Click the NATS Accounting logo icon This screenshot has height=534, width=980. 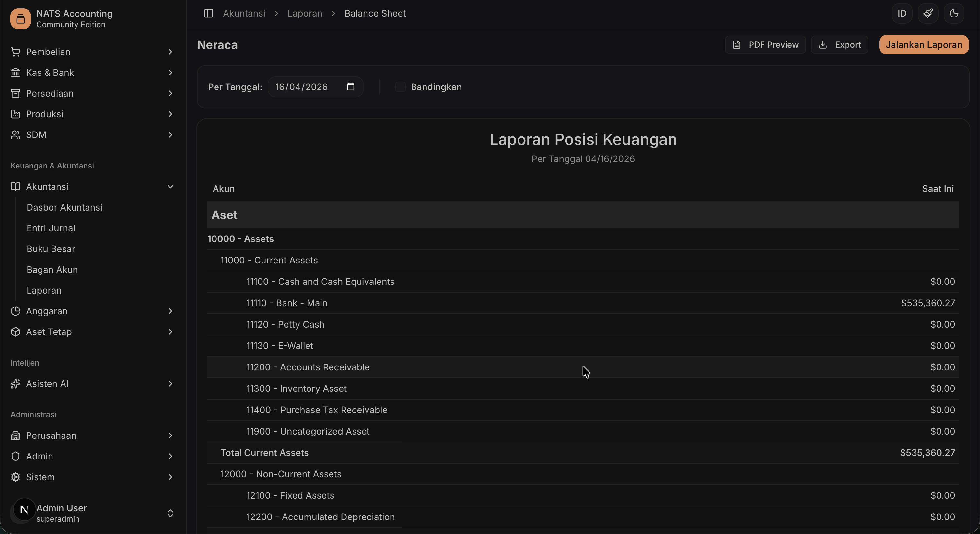pos(20,19)
